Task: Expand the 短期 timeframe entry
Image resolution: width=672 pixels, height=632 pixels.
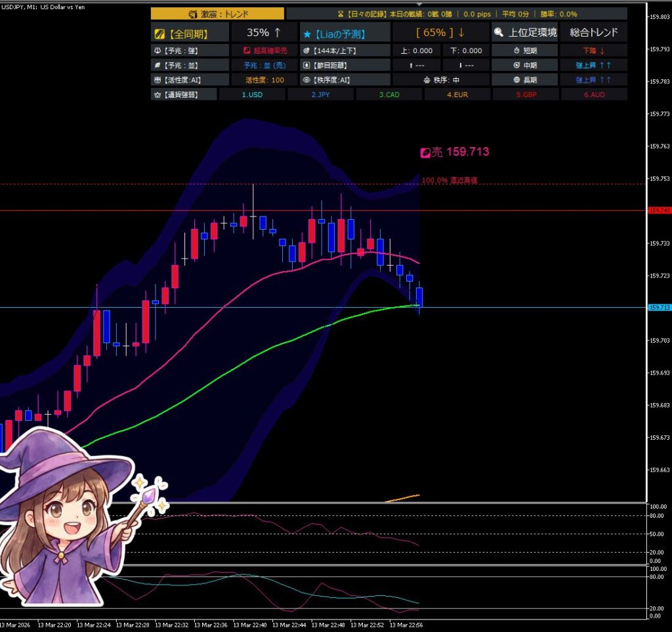Action: [525, 51]
